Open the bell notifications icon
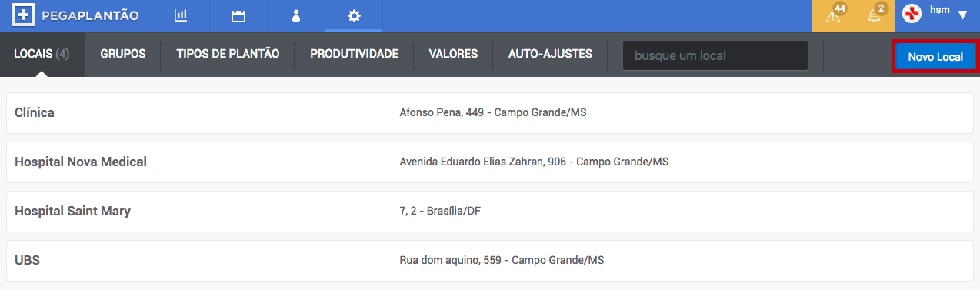This screenshot has width=980, height=290. point(875,15)
